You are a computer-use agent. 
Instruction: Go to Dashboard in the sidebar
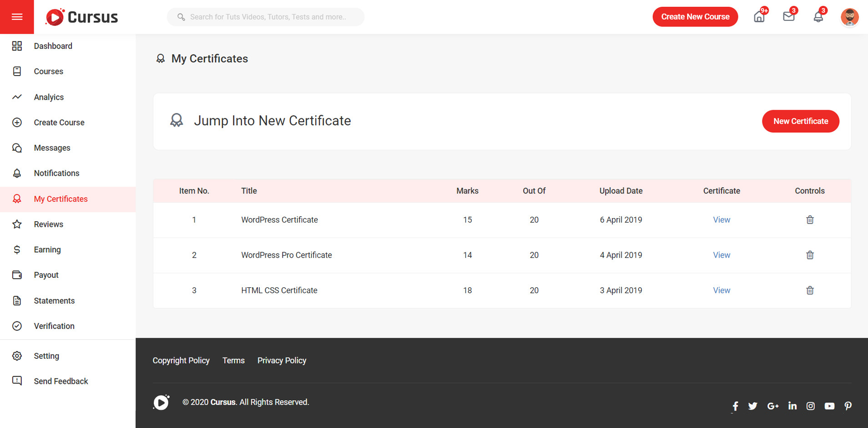tap(53, 46)
